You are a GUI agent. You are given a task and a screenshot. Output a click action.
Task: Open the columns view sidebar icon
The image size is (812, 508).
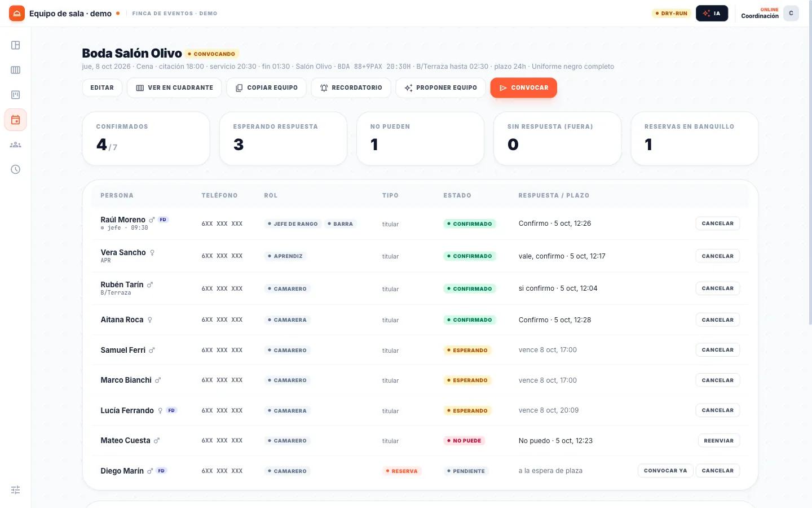click(x=16, y=70)
